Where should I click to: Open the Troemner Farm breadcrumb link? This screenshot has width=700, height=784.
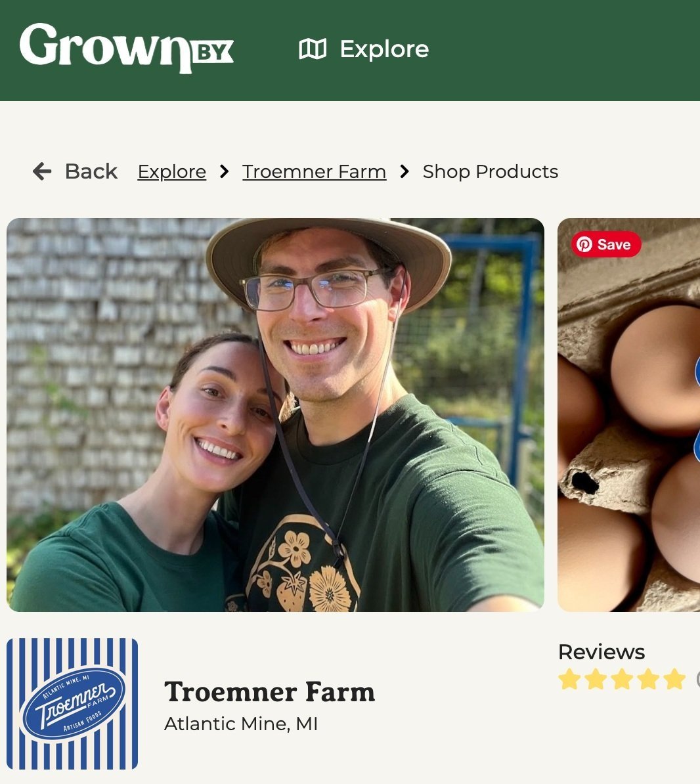315,172
